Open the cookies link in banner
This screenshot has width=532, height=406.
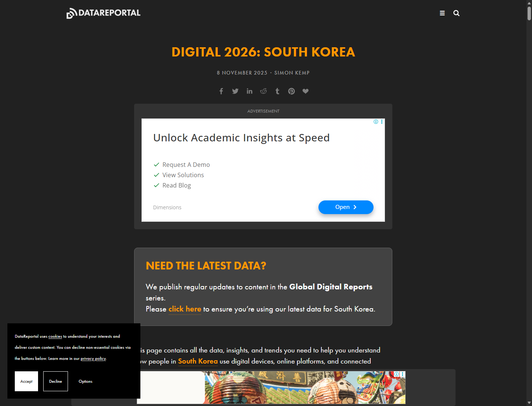click(x=55, y=337)
